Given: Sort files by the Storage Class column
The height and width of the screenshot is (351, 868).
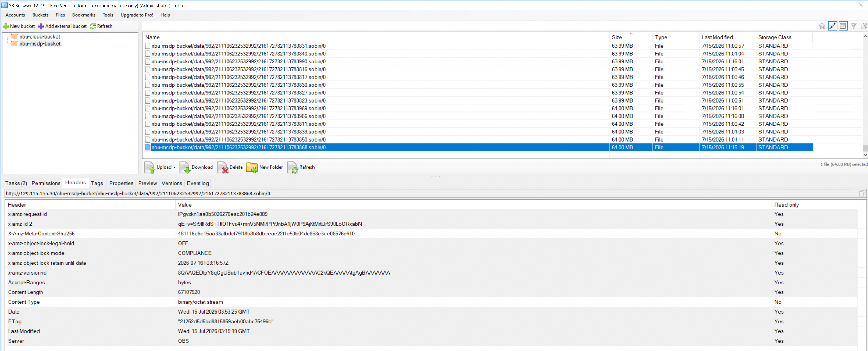Looking at the screenshot, I should tap(784, 37).
